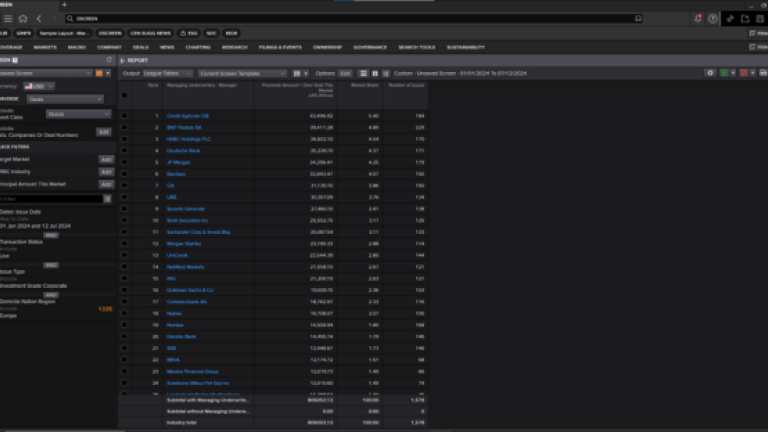768x432 pixels.
Task: Open the Output League Tables dropdown
Action: point(167,73)
